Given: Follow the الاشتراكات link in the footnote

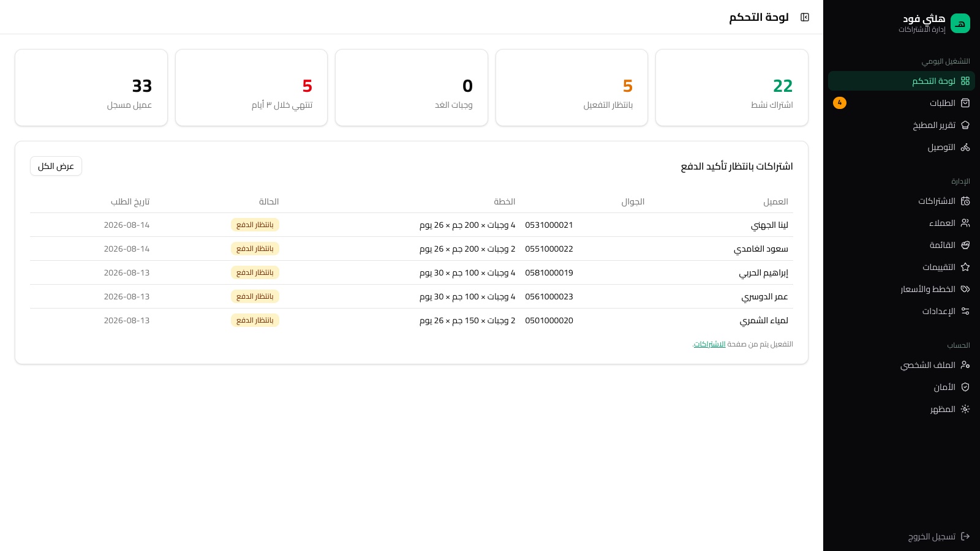Looking at the screenshot, I should coord(709,344).
